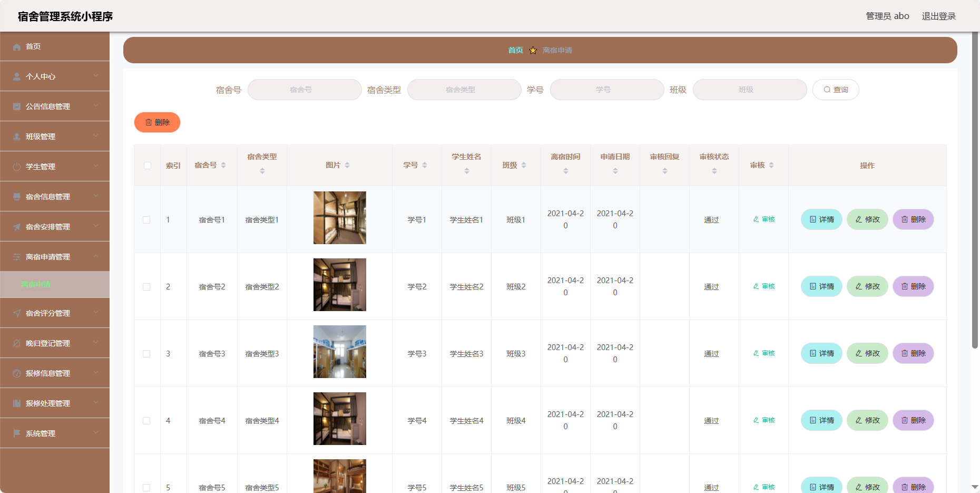Focus the 学号 search input field
980x493 pixels.
click(x=607, y=90)
